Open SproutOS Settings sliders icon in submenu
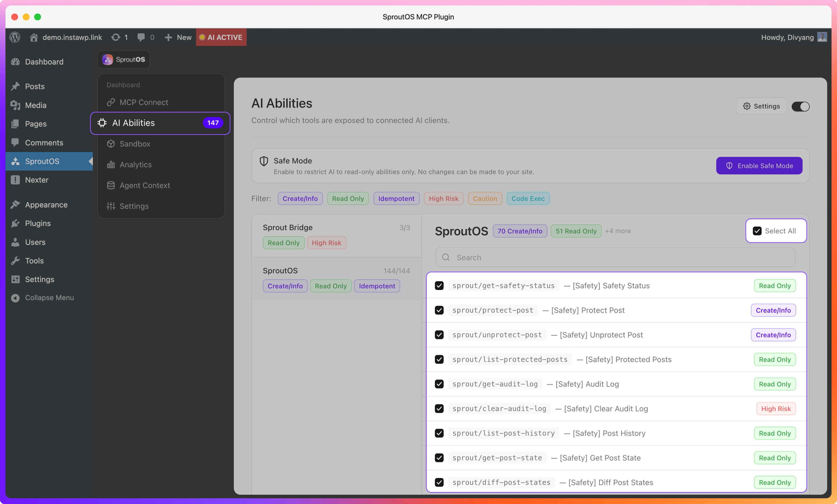 111,206
